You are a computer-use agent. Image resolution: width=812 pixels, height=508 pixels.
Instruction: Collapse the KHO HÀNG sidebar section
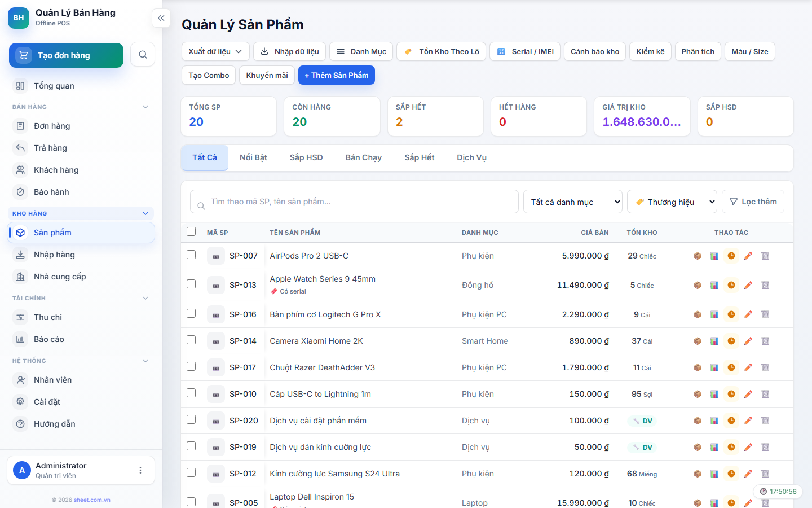point(81,213)
